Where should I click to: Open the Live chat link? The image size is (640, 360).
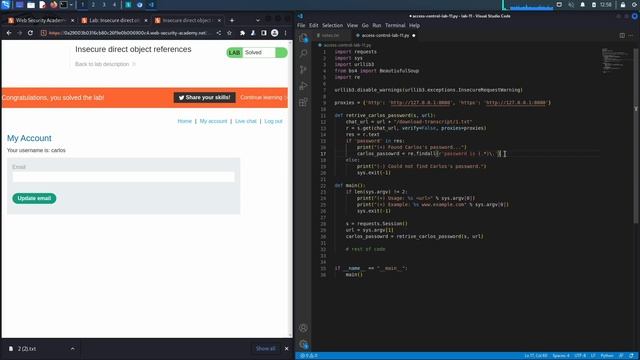point(246,121)
